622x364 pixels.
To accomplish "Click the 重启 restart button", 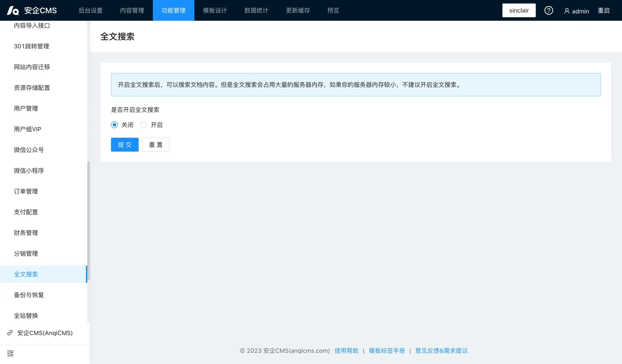I will pos(604,11).
